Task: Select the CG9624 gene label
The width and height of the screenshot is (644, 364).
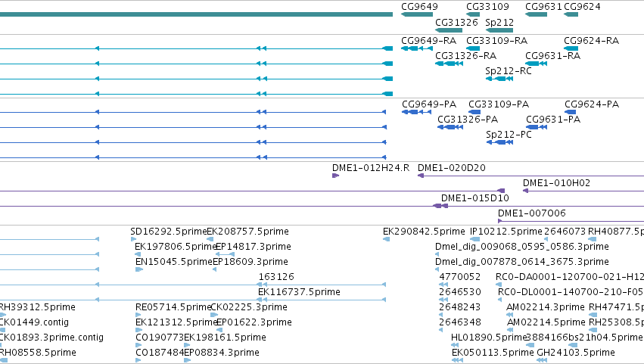Action: [582, 7]
